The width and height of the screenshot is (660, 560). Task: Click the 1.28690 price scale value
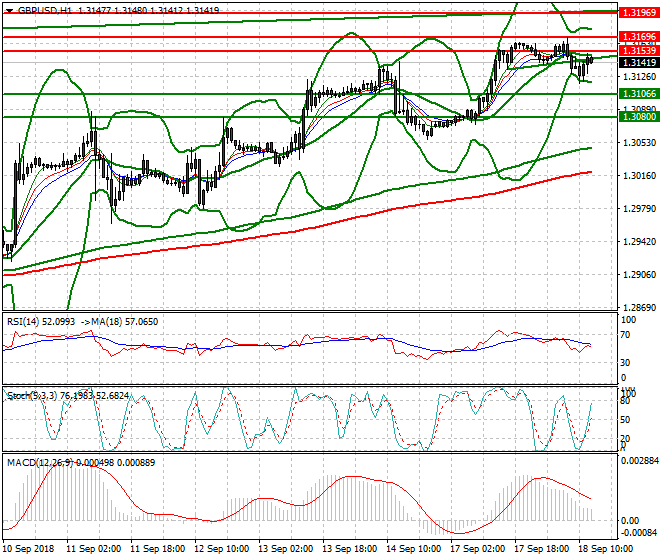pos(639,308)
